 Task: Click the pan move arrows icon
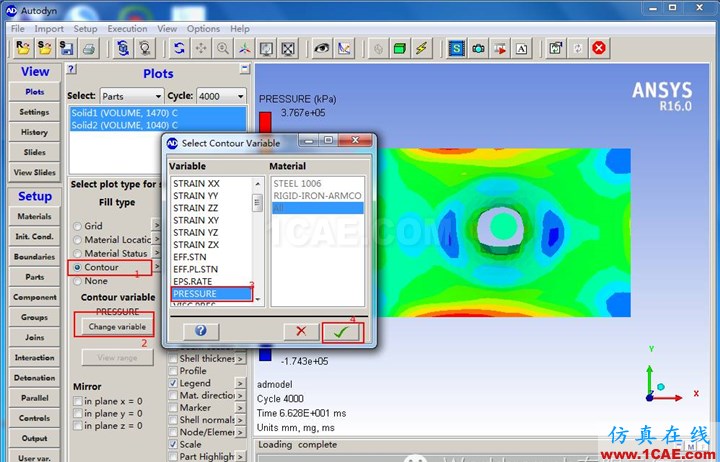click(201, 48)
